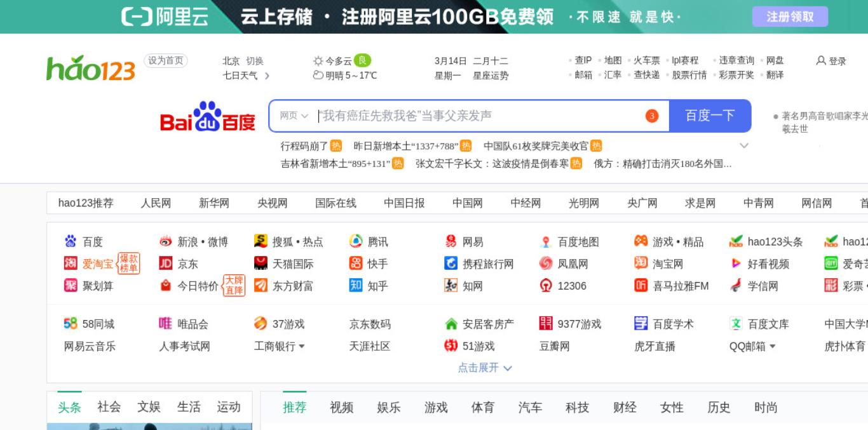868x430 pixels.
Task: Open the 快手 icon link
Action: coord(369,264)
